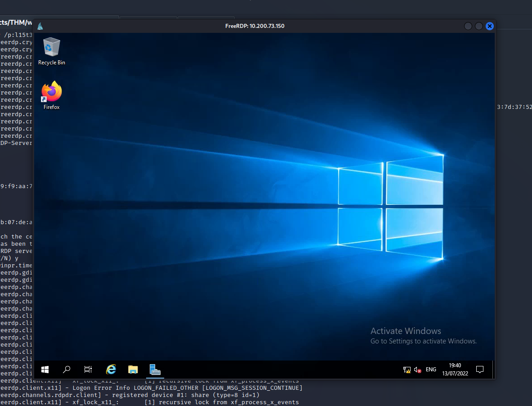Screen dimensions: 532x406
Task: Open the Windows Start menu
Action: point(45,370)
